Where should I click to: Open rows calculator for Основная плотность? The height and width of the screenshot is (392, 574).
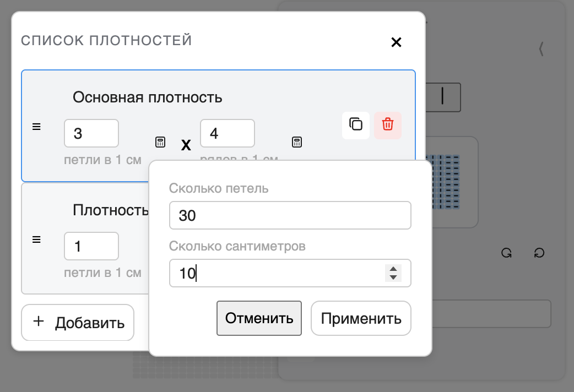[297, 142]
